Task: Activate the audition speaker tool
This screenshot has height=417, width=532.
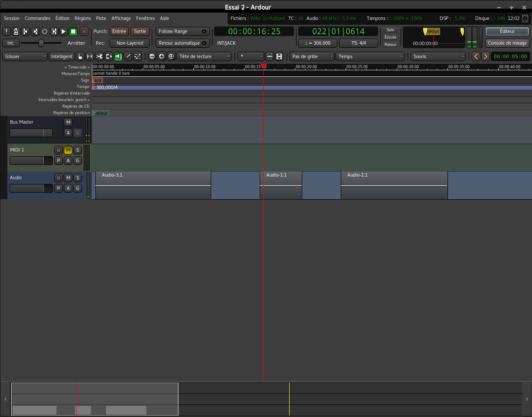Action: click(118, 56)
